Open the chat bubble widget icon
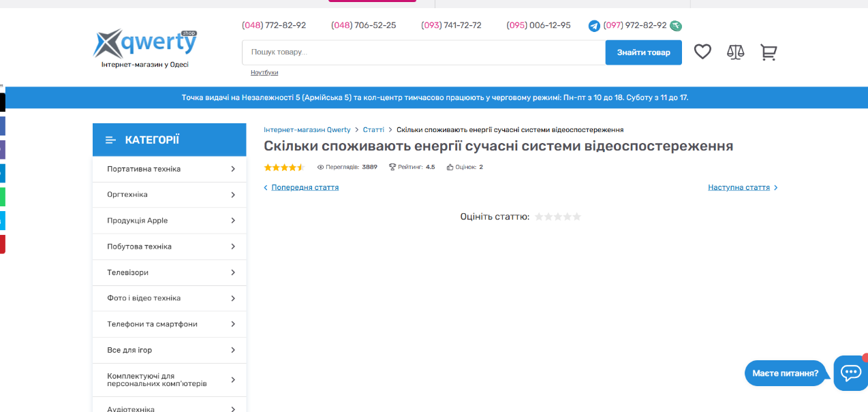Image resolution: width=868 pixels, height=412 pixels. pos(850,373)
